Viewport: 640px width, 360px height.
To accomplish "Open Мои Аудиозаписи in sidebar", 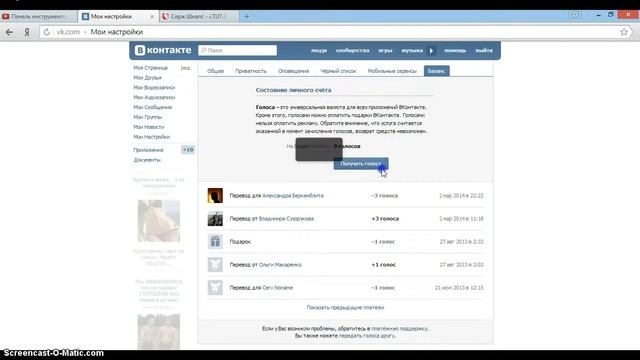I will [x=154, y=97].
